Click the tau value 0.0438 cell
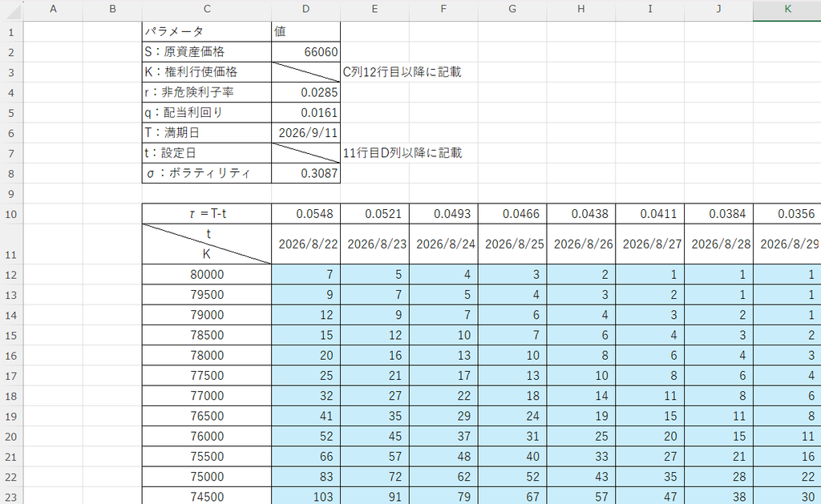Viewport: 821px width, 504px height. 581,214
